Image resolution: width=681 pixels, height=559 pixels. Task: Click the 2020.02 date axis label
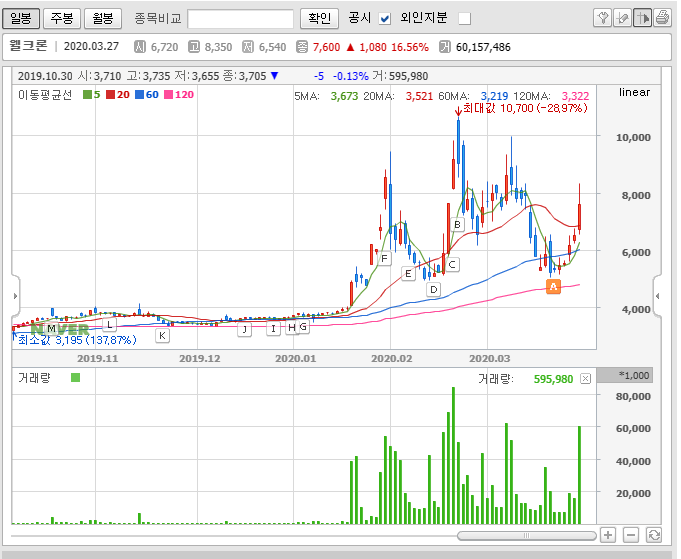click(x=391, y=359)
